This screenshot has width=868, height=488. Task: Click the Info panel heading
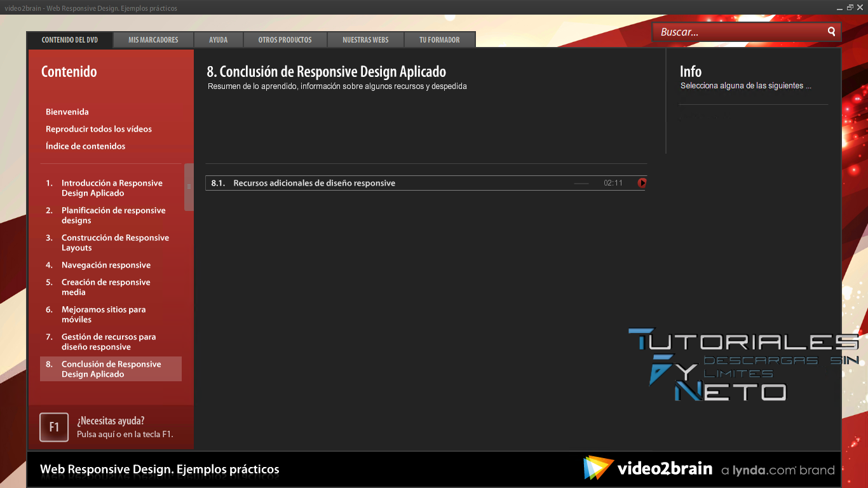(x=691, y=72)
